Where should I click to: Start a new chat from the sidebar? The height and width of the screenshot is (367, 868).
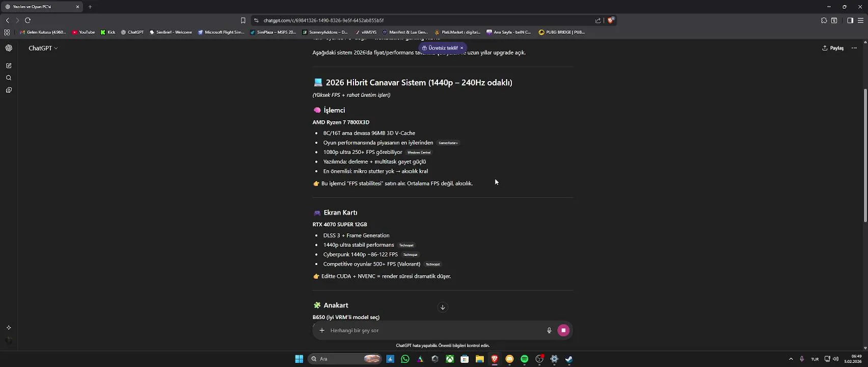click(9, 66)
